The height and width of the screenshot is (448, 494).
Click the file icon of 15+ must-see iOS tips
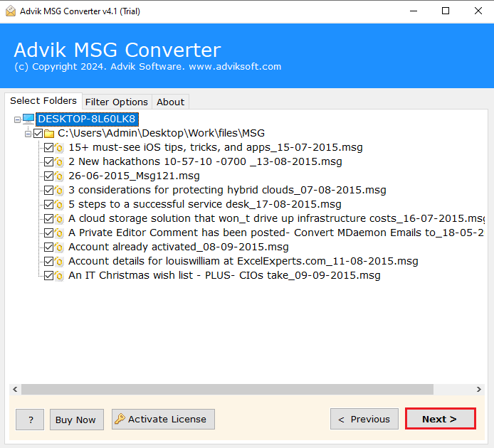tap(59, 148)
